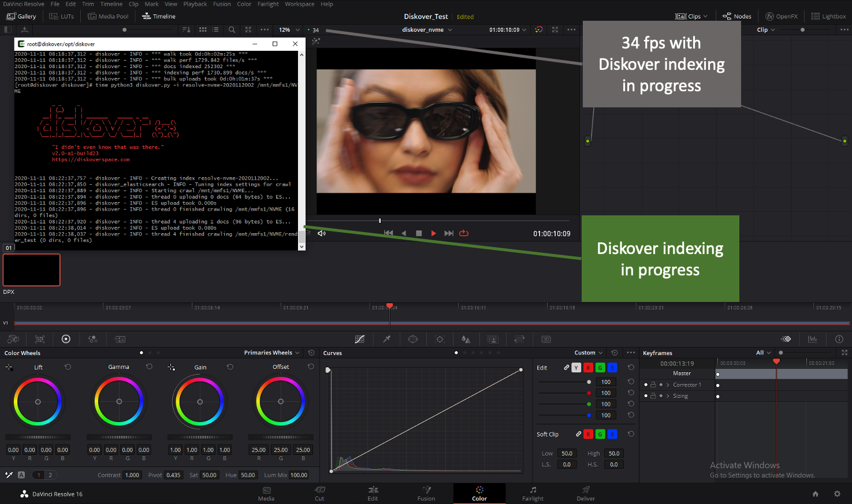Open the Clips thumbnail view
Screen dimensions: 852x504
[691, 16]
